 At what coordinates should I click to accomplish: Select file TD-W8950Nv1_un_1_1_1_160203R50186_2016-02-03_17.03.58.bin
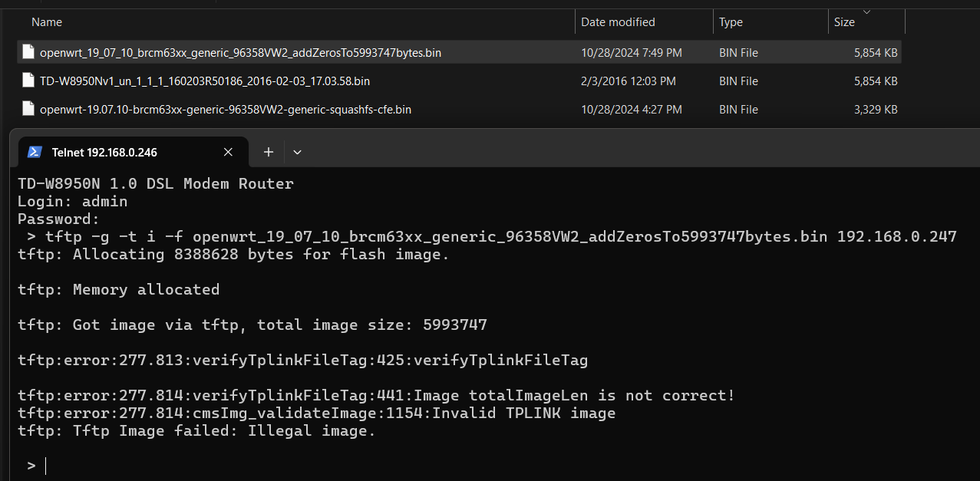click(205, 81)
